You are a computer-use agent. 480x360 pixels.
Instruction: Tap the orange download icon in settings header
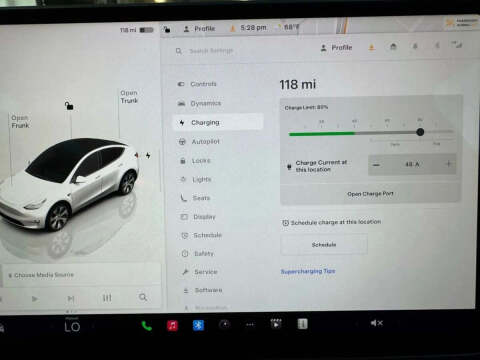[372, 47]
